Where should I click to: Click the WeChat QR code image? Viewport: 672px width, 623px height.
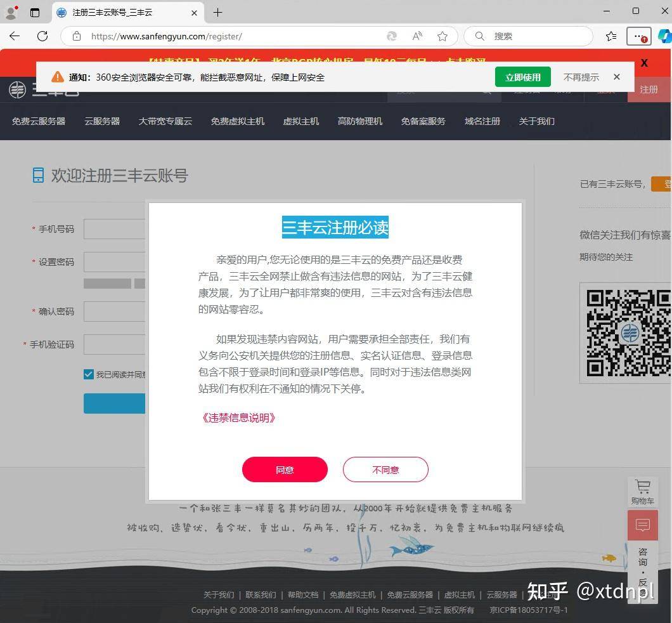628,333
